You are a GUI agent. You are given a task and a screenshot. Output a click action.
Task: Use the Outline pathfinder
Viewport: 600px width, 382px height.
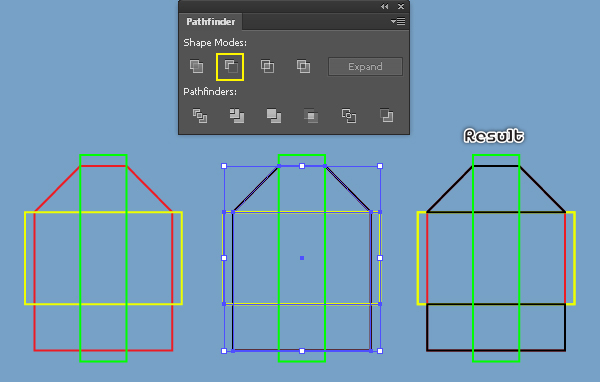tap(349, 116)
